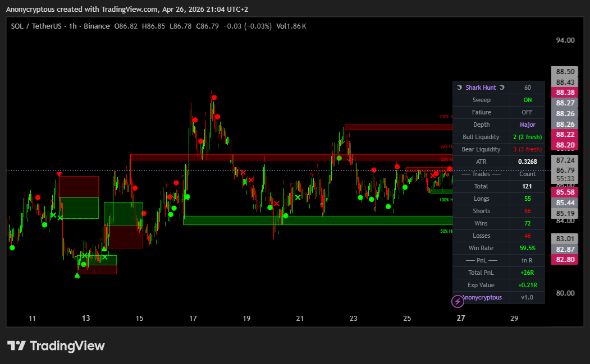Click the Bear Liquidity 3 (3 fresh) value
Image resolution: width=590 pixels, height=364 pixels.
point(528,149)
